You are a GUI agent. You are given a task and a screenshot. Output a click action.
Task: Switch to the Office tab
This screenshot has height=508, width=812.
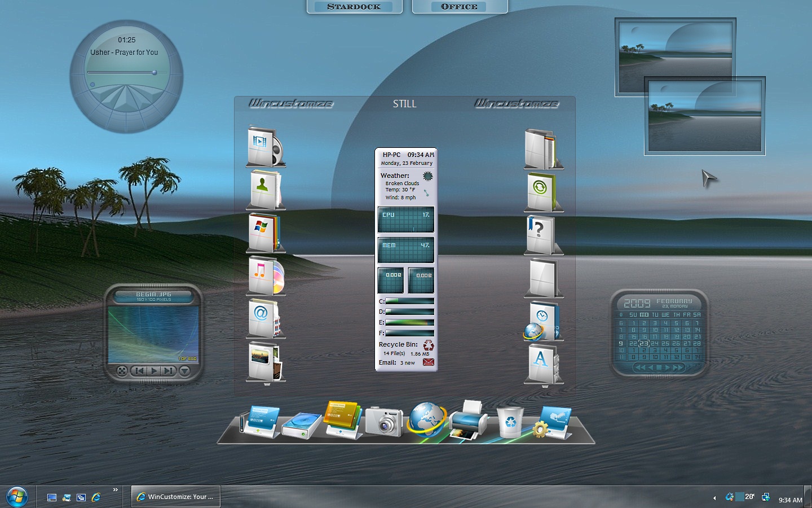click(460, 7)
